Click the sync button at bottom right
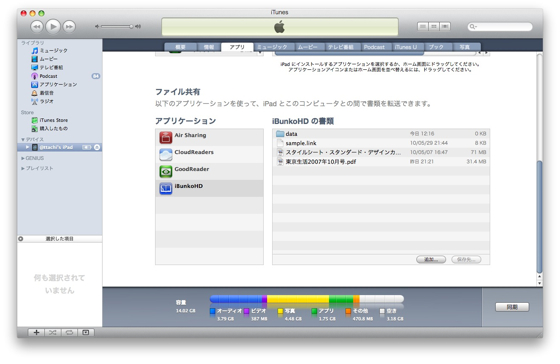The image size is (560, 364). click(x=512, y=307)
